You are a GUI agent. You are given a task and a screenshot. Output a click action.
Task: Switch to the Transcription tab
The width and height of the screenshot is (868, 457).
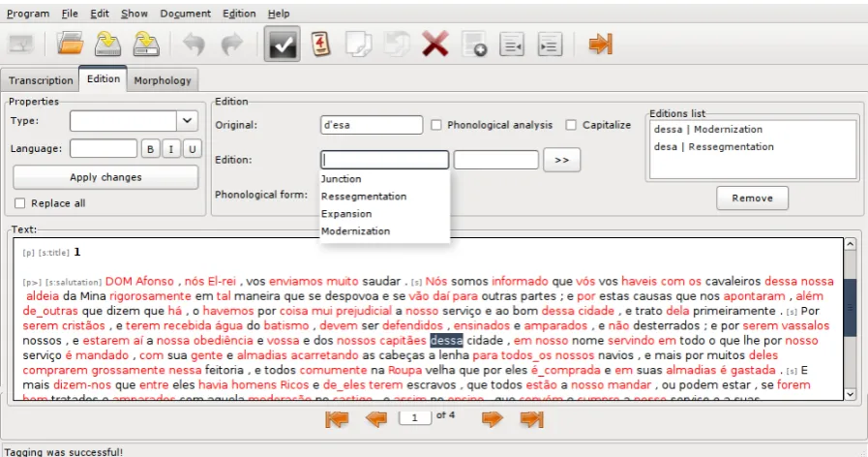(x=41, y=80)
